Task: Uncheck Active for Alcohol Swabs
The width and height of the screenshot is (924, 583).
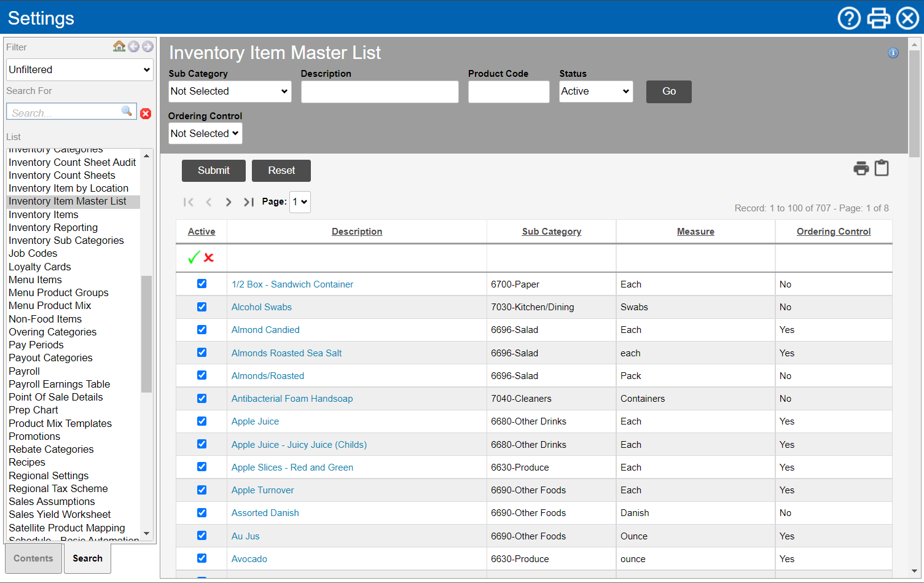Action: pyautogui.click(x=202, y=307)
